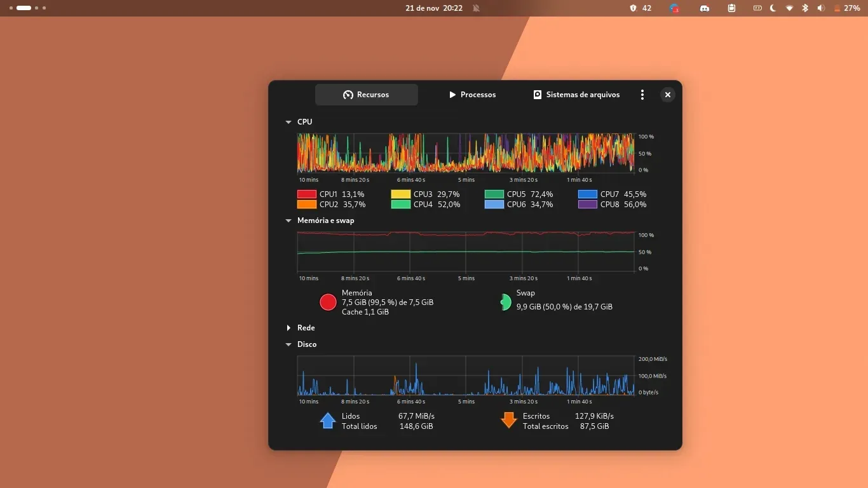Click the night-mode moon icon
868x488 pixels.
[773, 8]
